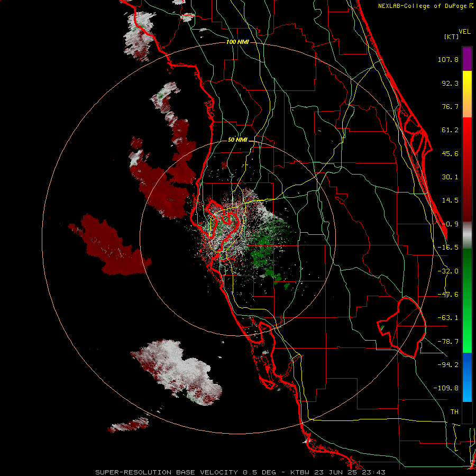Click the -109.8 velocity scale value
This screenshot has width=476, height=476.
click(446, 388)
